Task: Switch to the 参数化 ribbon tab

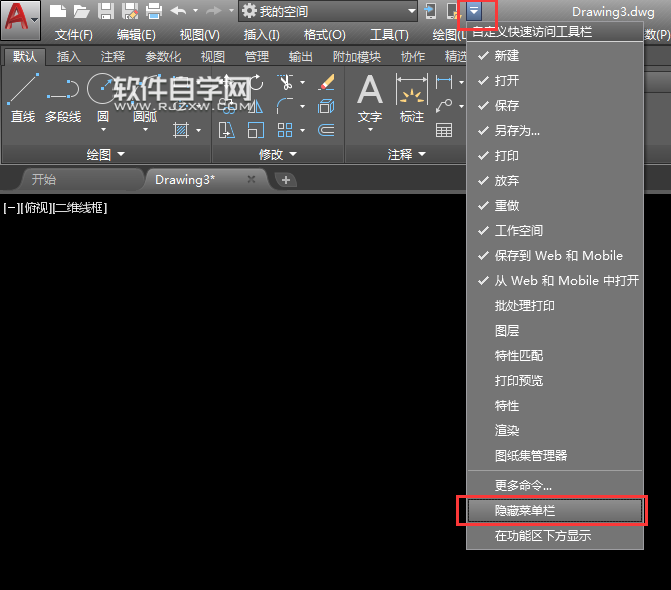Action: [x=163, y=56]
